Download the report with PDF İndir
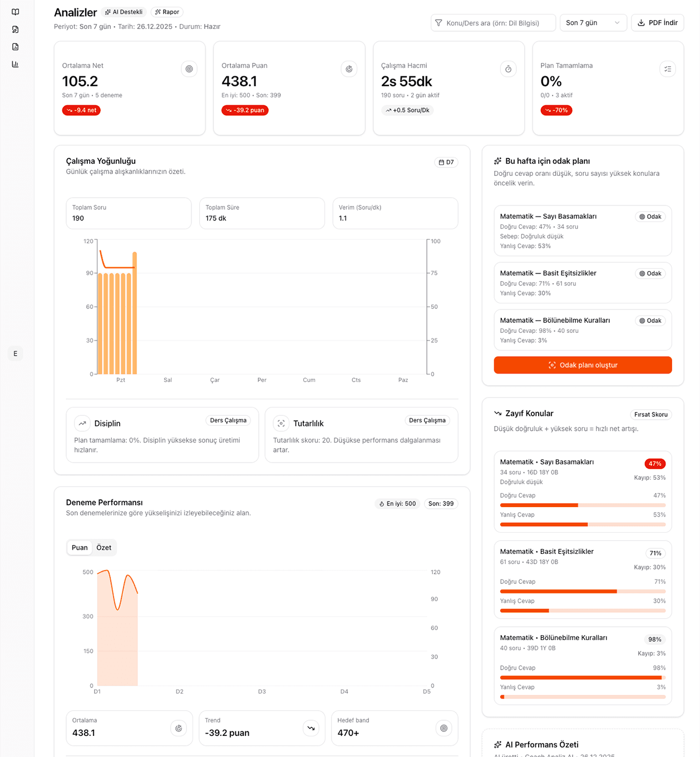 tap(657, 23)
